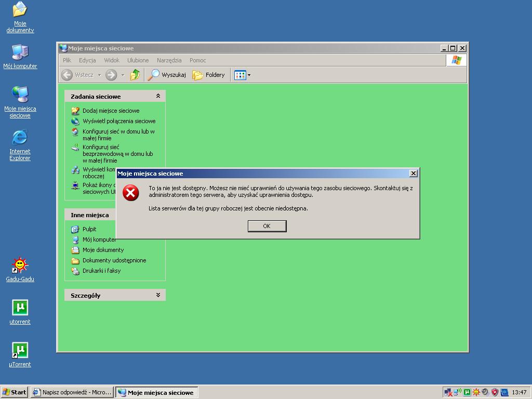Click the Views grid icon
532x399 pixels.
[x=240, y=75]
